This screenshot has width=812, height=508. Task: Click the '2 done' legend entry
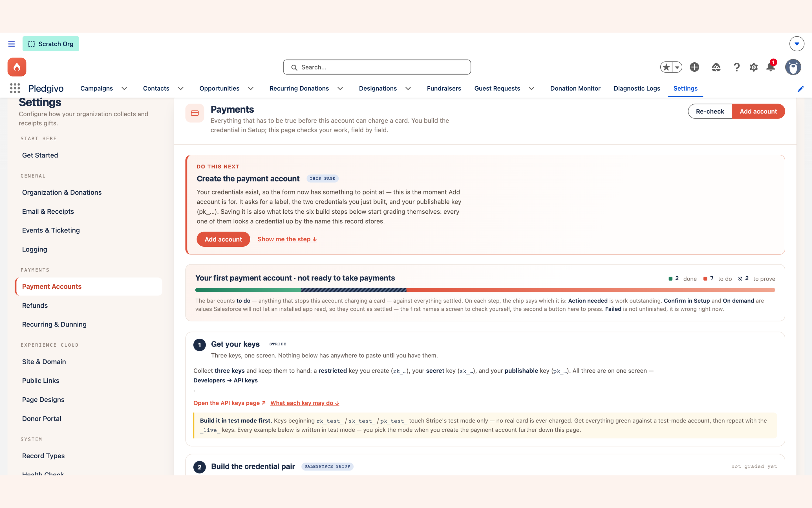[683, 279]
